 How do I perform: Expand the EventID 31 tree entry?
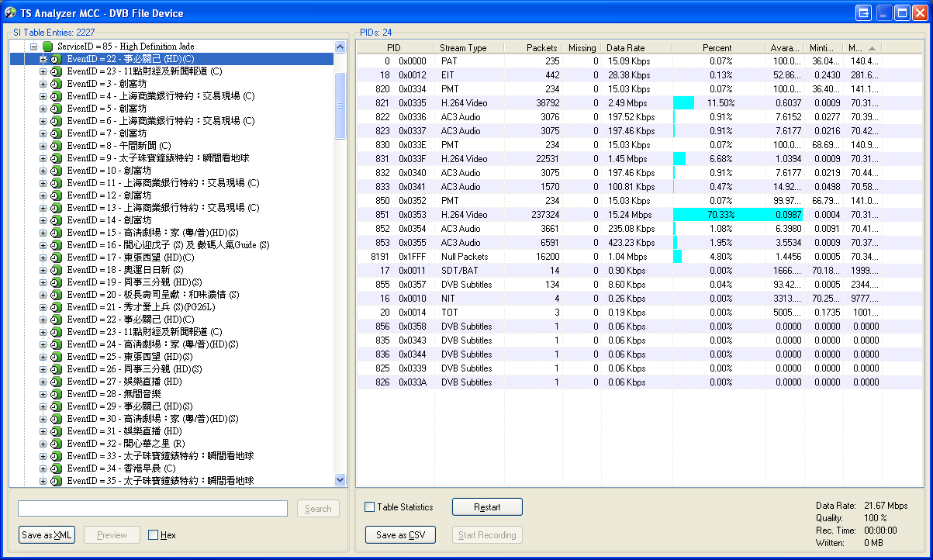(x=43, y=431)
